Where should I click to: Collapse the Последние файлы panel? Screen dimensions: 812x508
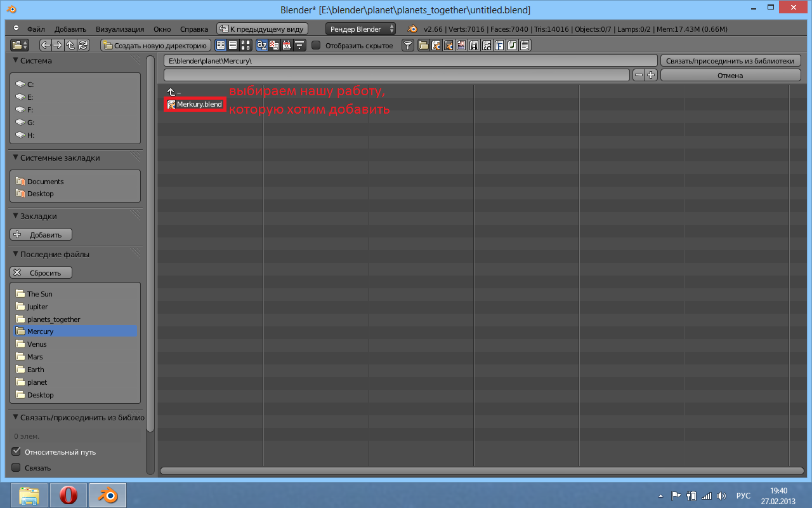click(x=16, y=254)
